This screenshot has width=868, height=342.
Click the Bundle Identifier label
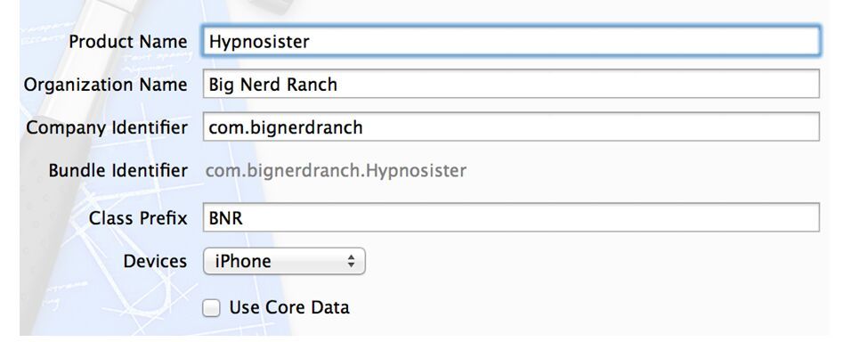pos(118,170)
